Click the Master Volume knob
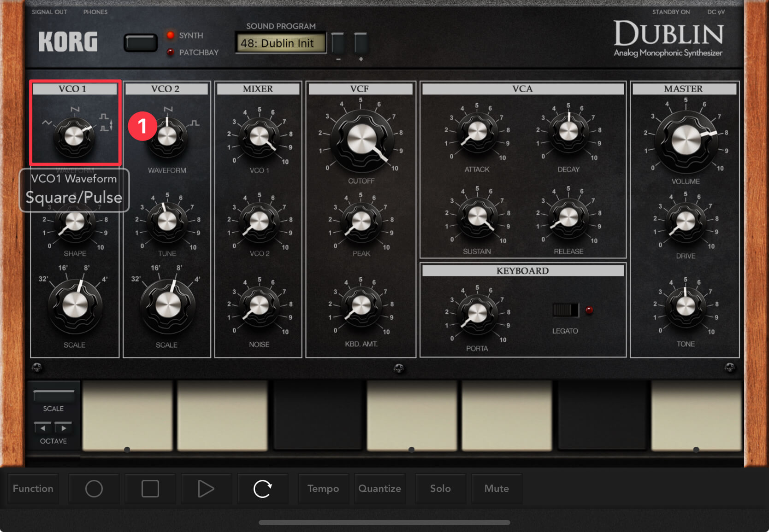The height and width of the screenshot is (532, 769). 686,140
